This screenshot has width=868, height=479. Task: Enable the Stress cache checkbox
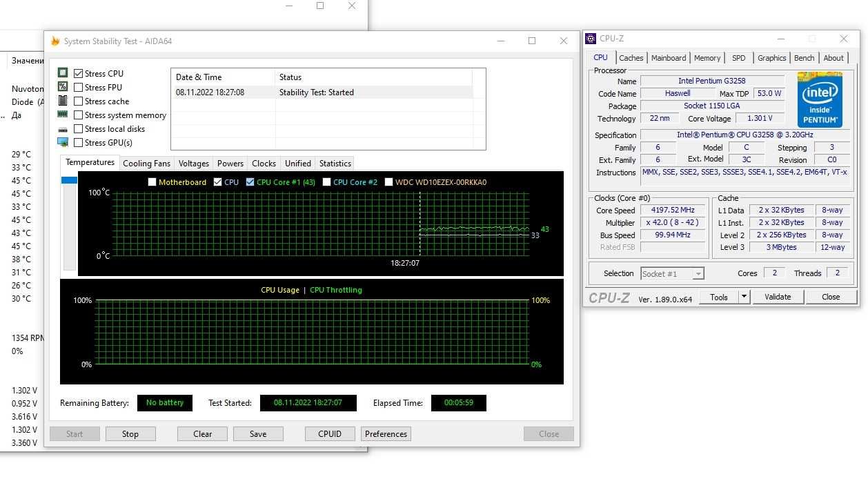pos(79,101)
